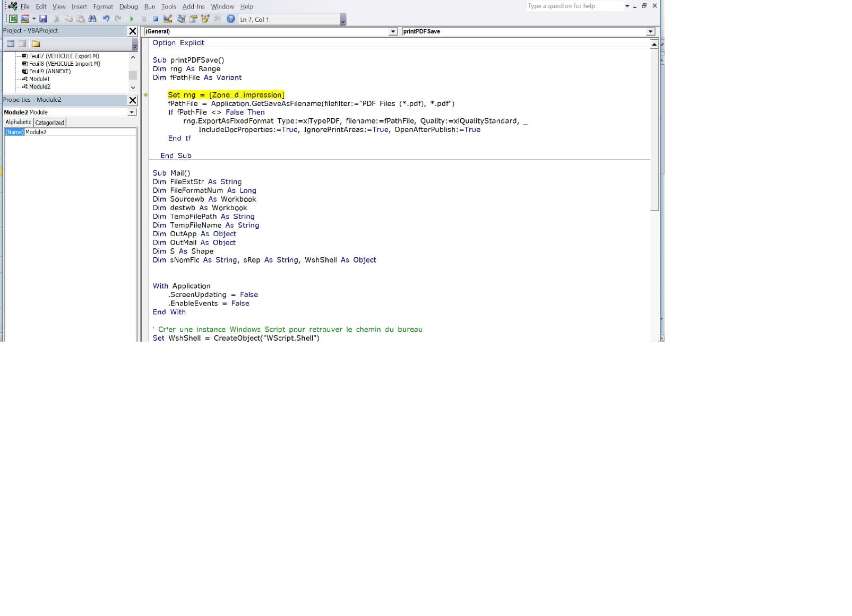Click the Redo arrow icon
Screen dimensions: 852x616
[118, 19]
